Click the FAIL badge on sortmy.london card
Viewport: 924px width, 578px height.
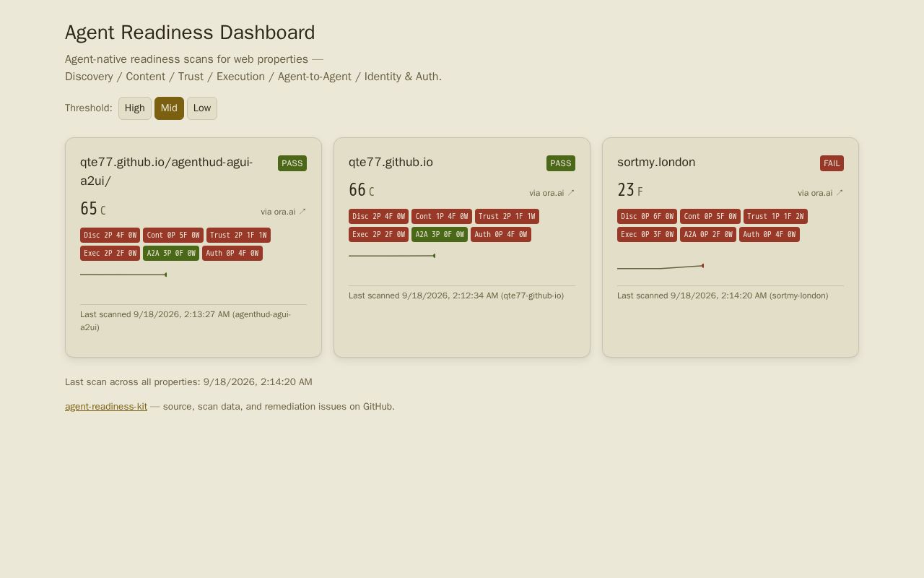832,163
